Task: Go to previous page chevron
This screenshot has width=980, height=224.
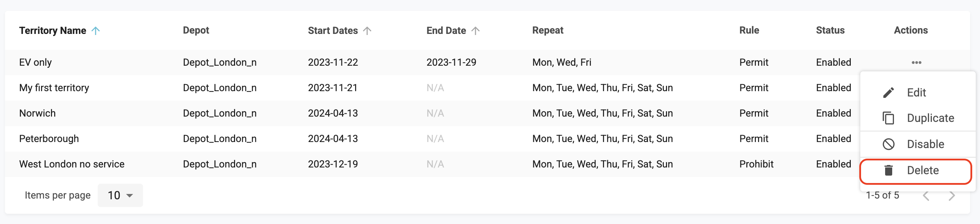Action: pyautogui.click(x=926, y=196)
